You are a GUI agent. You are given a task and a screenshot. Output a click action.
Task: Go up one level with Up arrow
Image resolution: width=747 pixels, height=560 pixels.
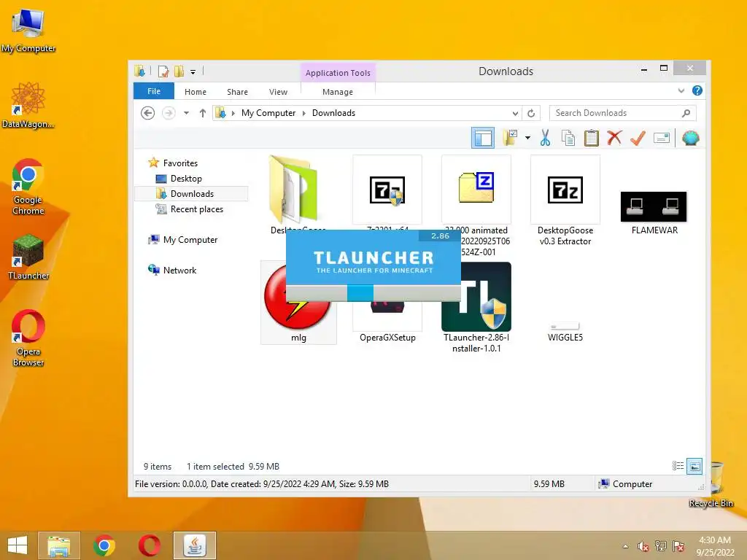(203, 113)
